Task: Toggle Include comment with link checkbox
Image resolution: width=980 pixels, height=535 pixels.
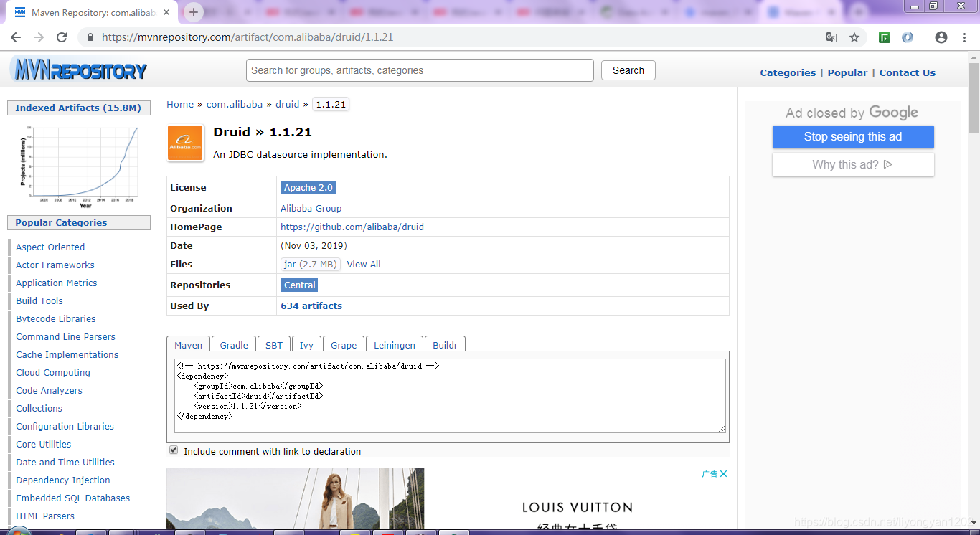Action: pyautogui.click(x=174, y=450)
